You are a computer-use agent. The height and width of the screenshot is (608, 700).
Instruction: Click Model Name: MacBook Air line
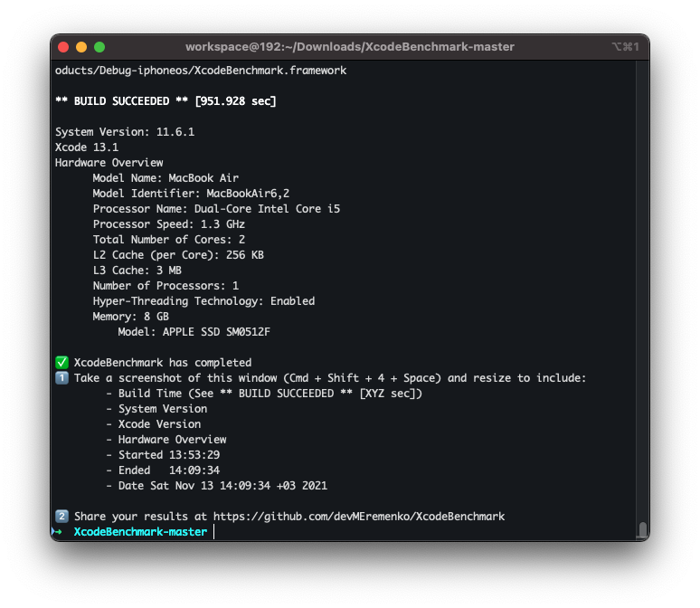[166, 178]
